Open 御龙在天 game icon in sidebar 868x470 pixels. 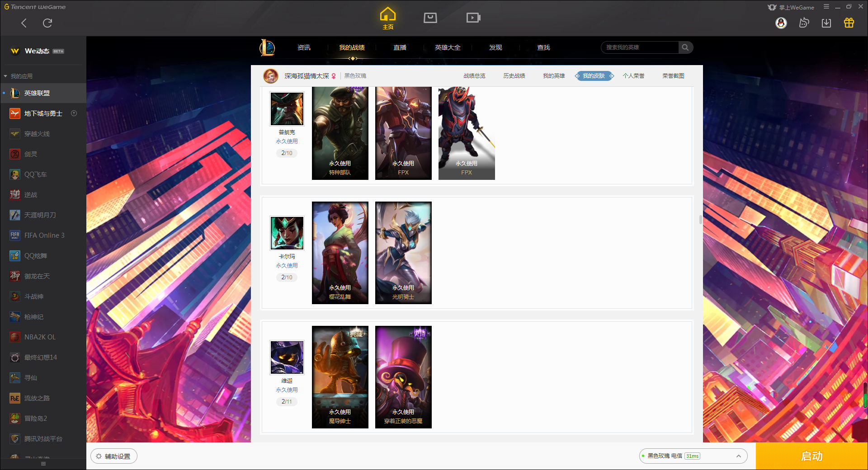tap(15, 276)
